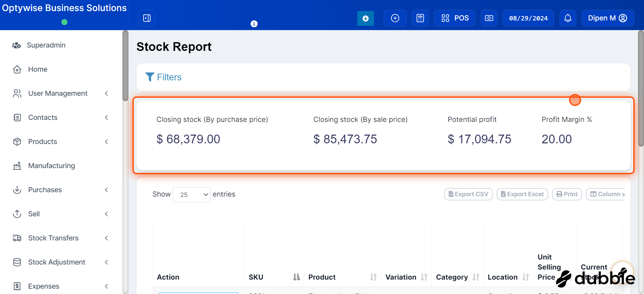644x294 pixels.
Task: Click the sidebar vertical scrollbar
Action: 125,66
